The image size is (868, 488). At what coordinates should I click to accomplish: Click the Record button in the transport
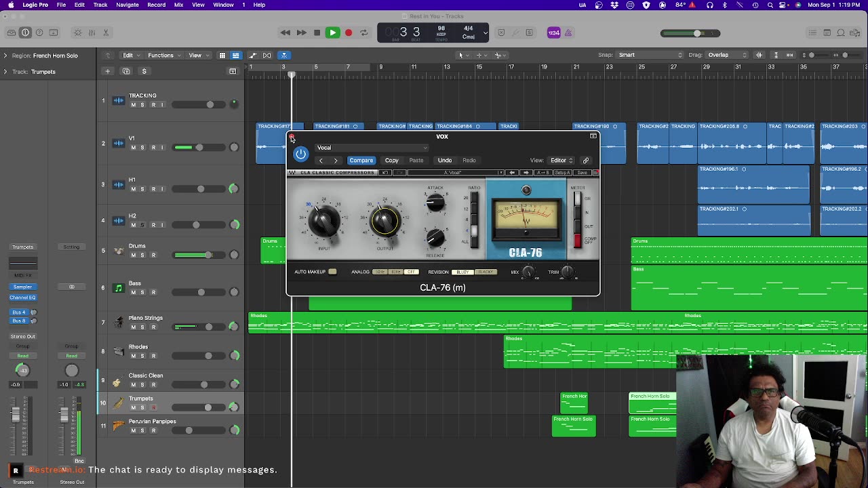[x=349, y=33]
